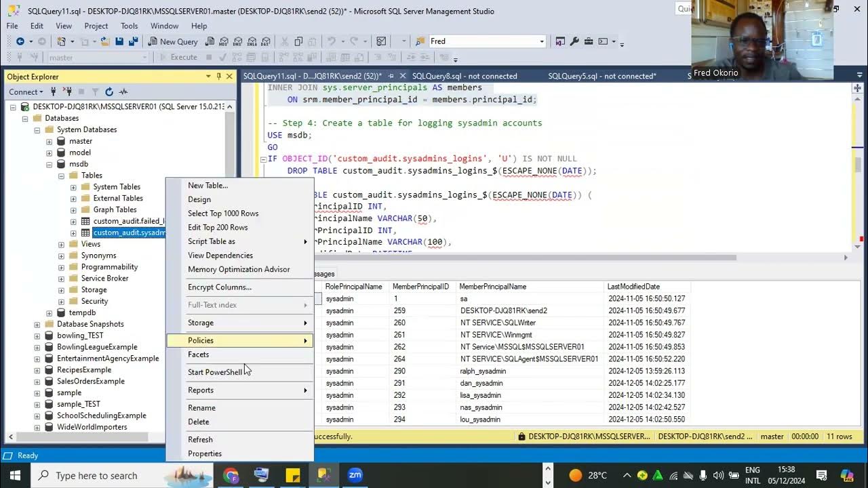Image resolution: width=868 pixels, height=488 pixels.
Task: Expand the master database node
Action: [x=49, y=142]
